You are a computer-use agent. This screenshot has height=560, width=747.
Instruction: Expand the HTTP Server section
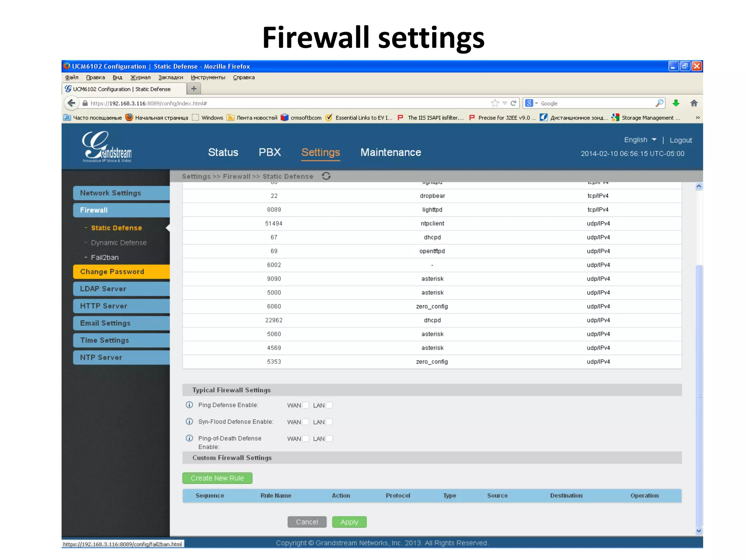[121, 306]
